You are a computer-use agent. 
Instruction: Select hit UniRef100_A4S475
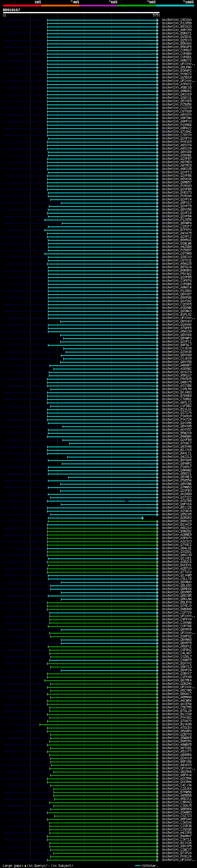click(x=177, y=233)
